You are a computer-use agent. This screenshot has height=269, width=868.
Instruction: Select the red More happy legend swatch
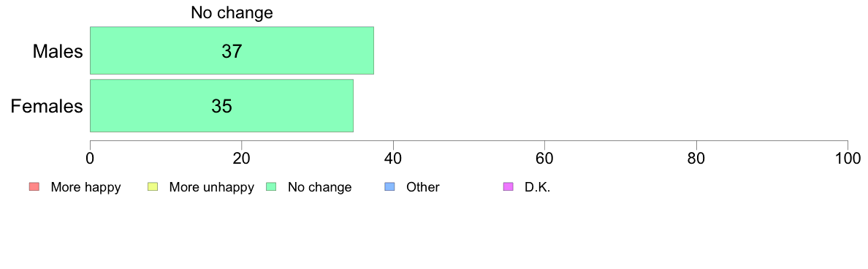point(33,187)
